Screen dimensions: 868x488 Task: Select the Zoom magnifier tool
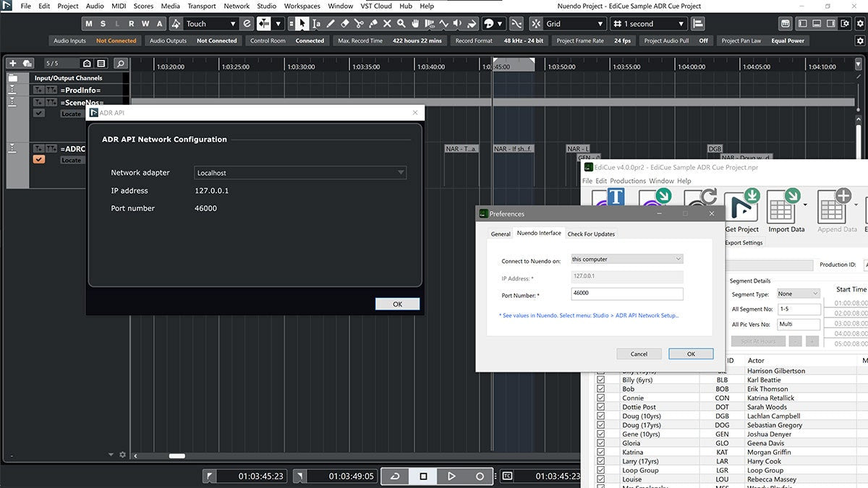pos(401,24)
